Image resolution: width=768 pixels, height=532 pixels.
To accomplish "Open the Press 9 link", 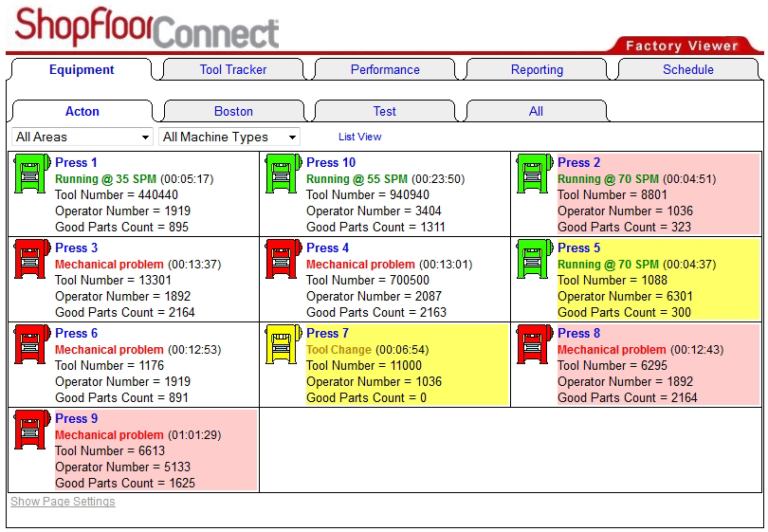I will pos(76,418).
